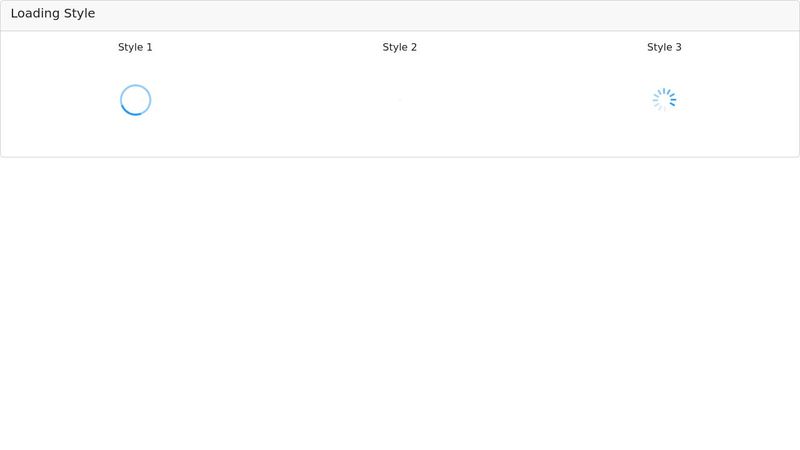Viewport: 800px width, 450px height.
Task: Click the digit "3" in the Style 3 label
Action: click(x=678, y=47)
